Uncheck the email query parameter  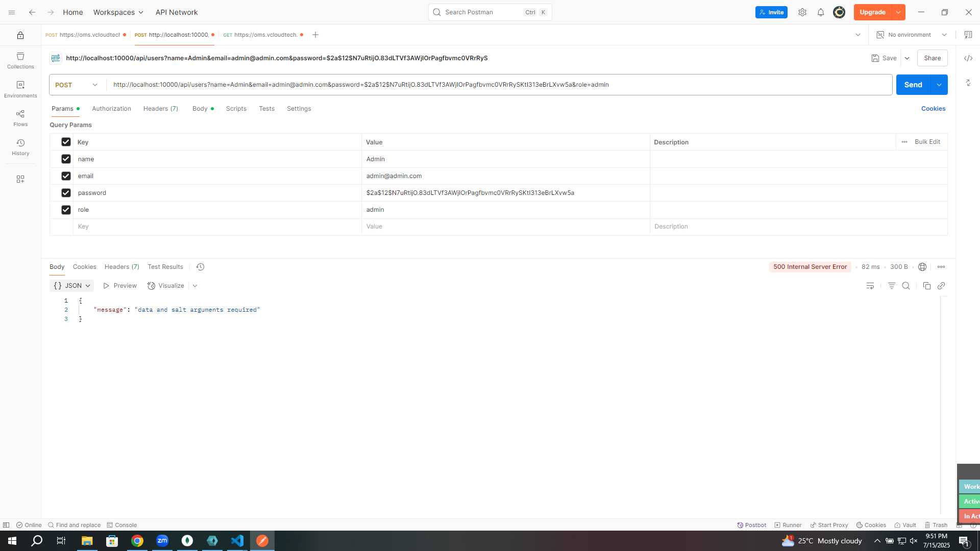[x=66, y=176]
